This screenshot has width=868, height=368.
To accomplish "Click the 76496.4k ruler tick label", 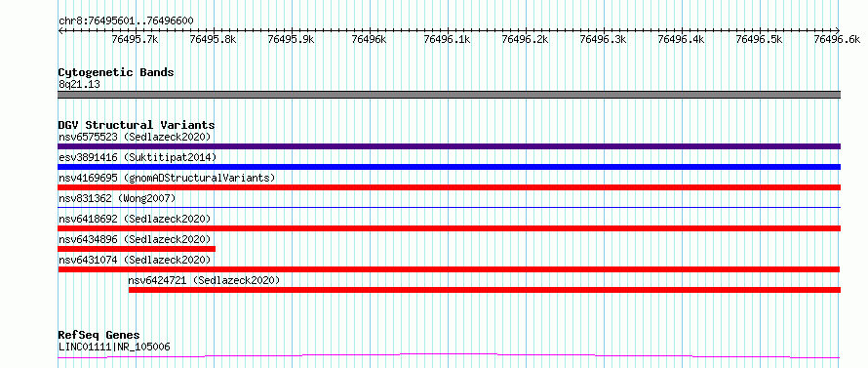I will [x=682, y=39].
